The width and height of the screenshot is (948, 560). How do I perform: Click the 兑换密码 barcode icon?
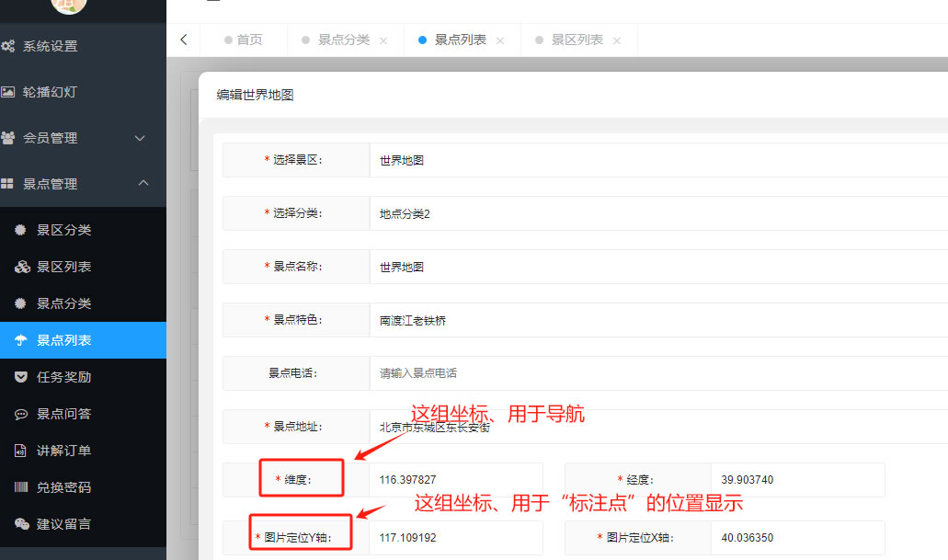point(21,487)
